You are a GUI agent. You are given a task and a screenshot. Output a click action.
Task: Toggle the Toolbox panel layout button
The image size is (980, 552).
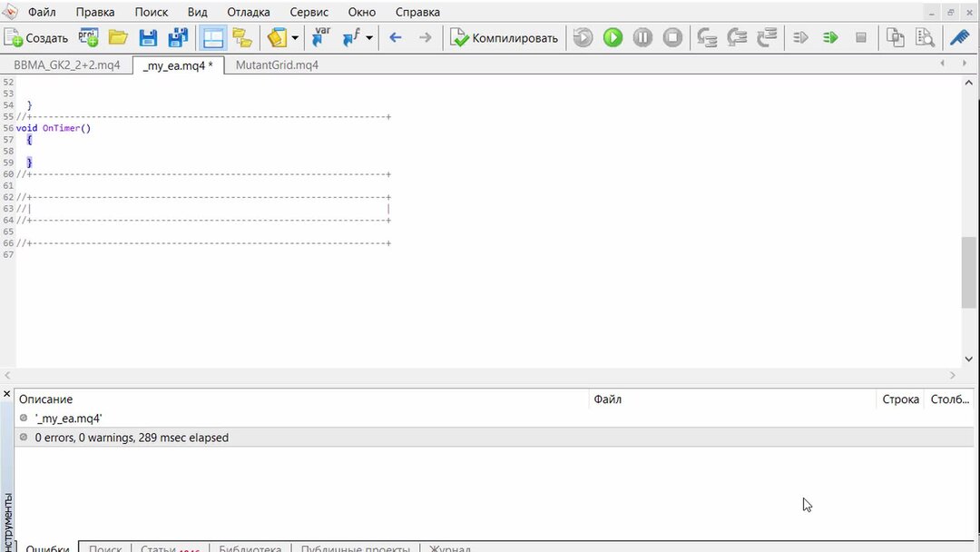click(212, 38)
